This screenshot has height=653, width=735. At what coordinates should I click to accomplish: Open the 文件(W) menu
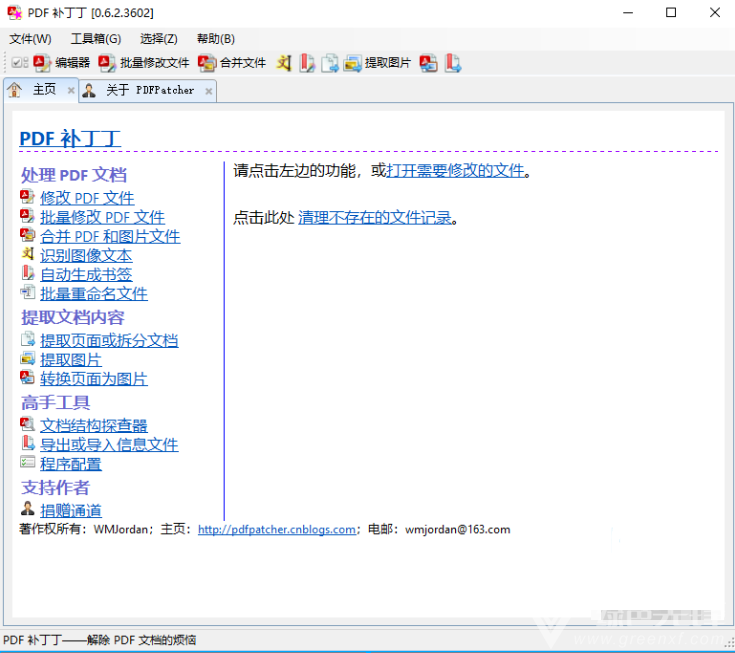coord(30,39)
